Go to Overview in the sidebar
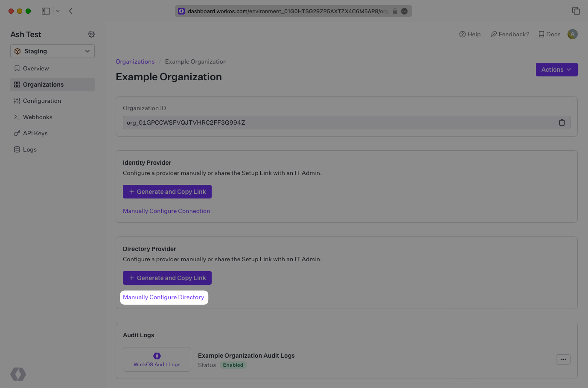 36,68
